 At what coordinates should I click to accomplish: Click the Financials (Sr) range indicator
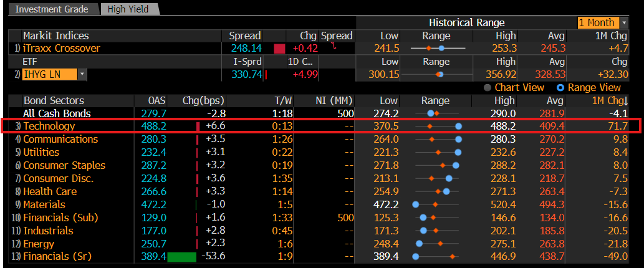tap(436, 257)
